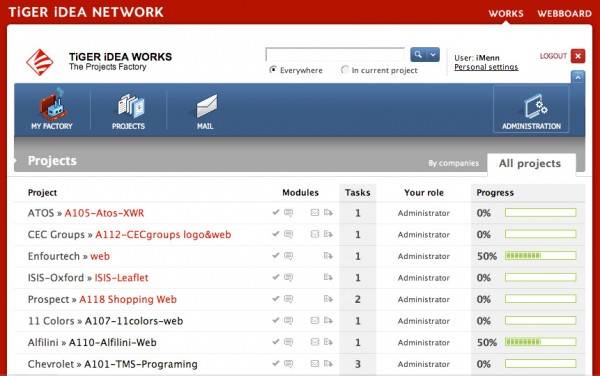Image resolution: width=600 pixels, height=376 pixels.
Task: Open mail module icon for Chevrolet project
Action: tap(315, 364)
